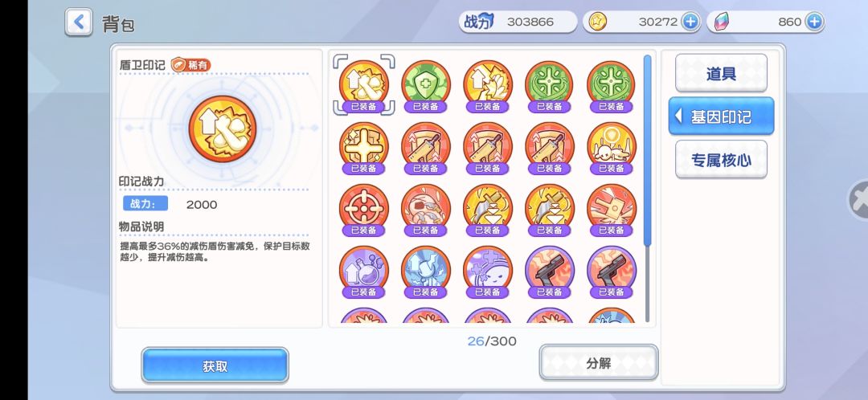868x400 pixels.
Task: Add more gold coins with plus icon
Action: [x=690, y=22]
